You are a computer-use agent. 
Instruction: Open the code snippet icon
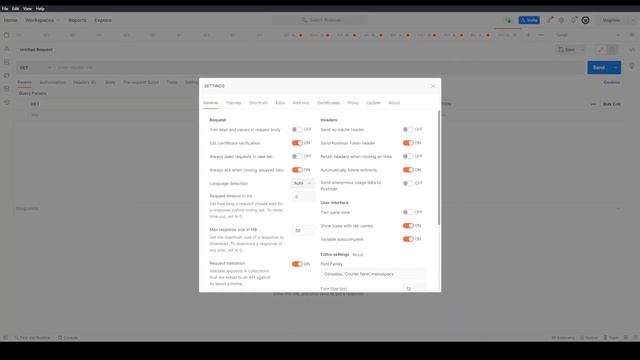point(632,50)
